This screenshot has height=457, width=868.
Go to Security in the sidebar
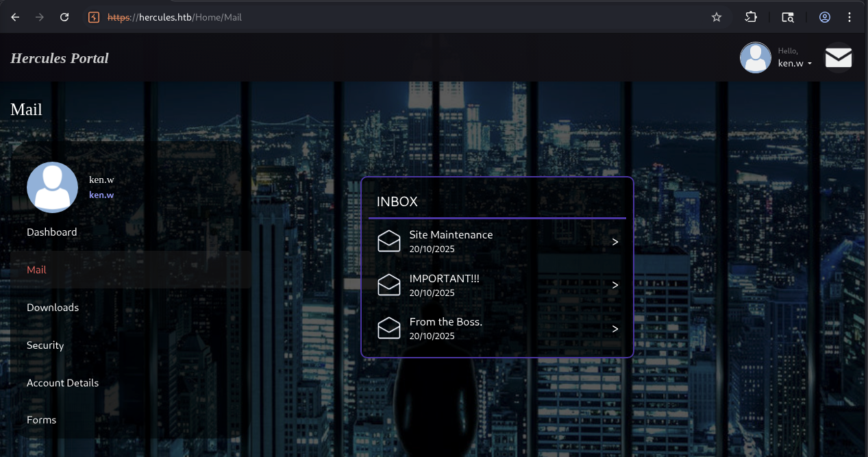[45, 345]
